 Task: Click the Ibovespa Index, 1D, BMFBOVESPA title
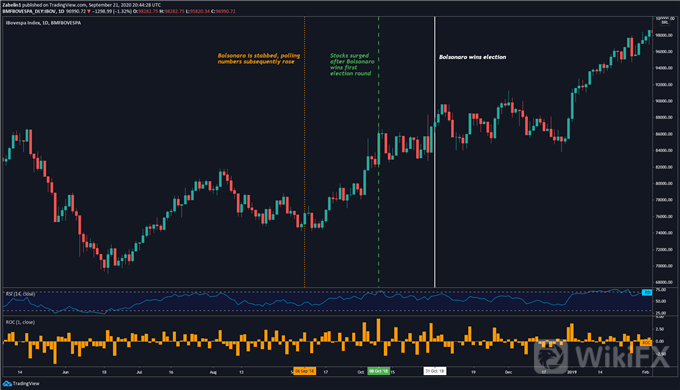43,23
